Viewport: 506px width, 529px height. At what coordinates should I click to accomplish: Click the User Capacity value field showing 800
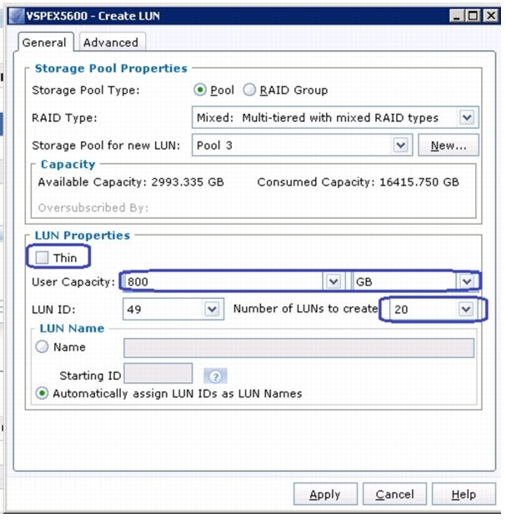pyautogui.click(x=223, y=282)
